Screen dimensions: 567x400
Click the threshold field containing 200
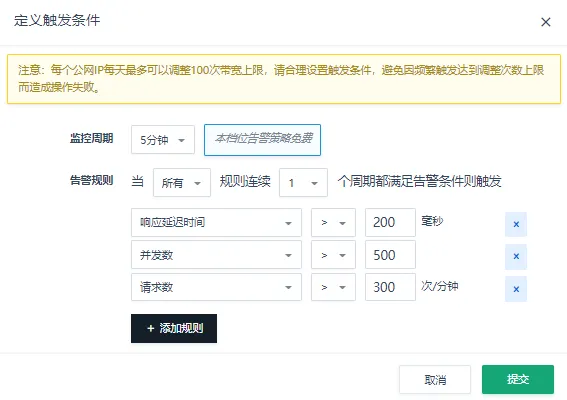390,222
